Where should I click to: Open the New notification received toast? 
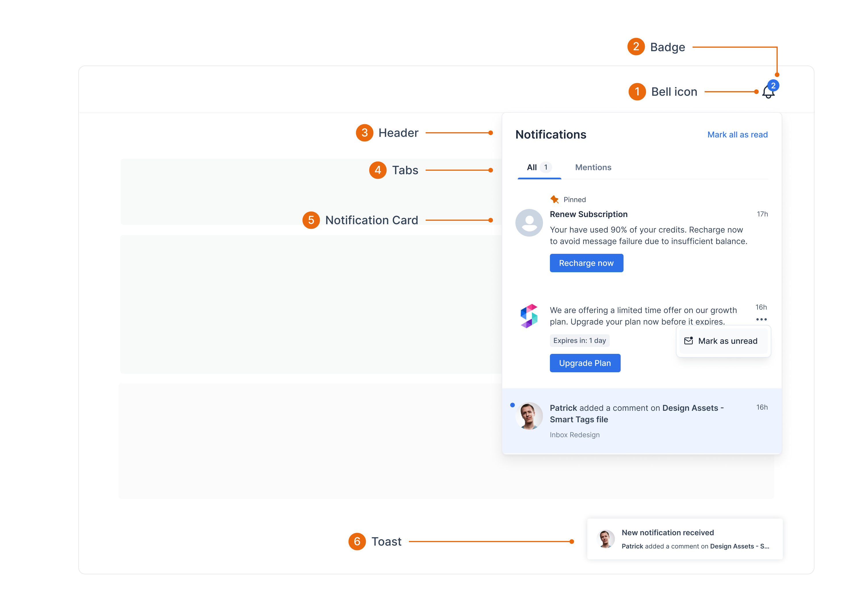coord(668,532)
